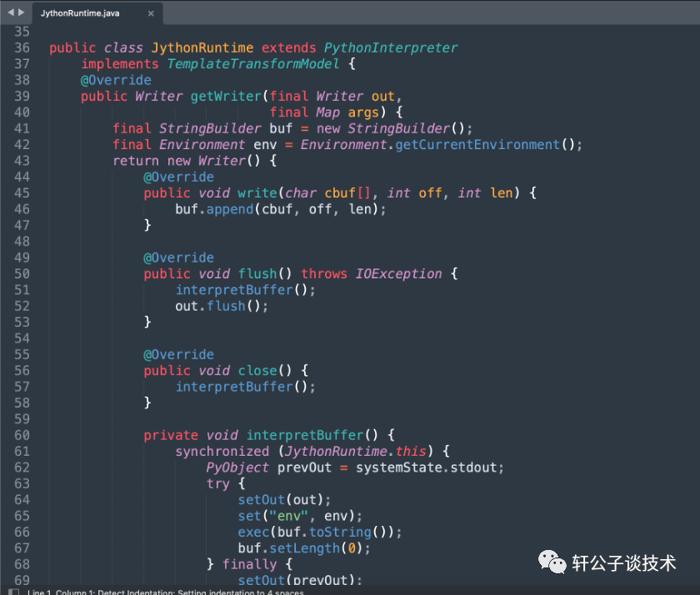Click the PythonInterpreter superclass name
This screenshot has width=700, height=595.
coord(391,47)
